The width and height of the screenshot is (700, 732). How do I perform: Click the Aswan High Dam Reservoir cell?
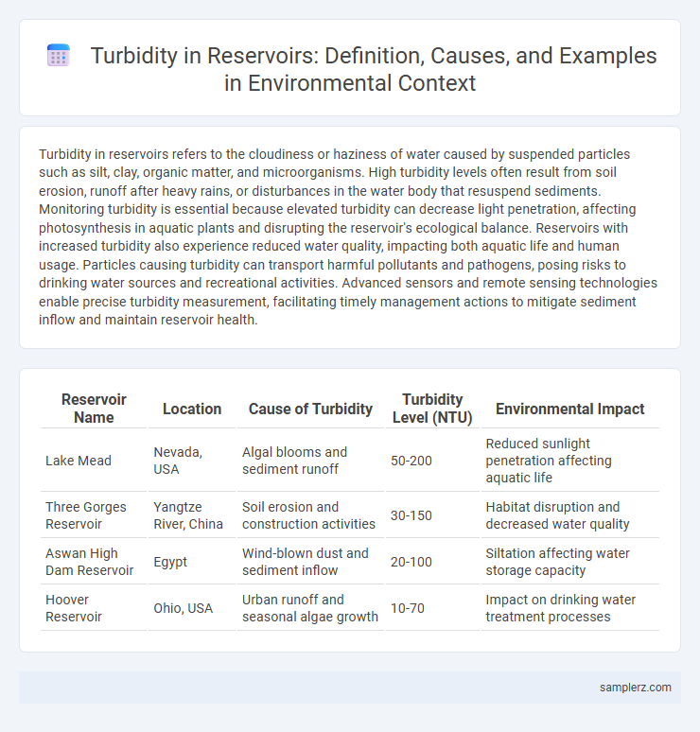[x=94, y=562]
